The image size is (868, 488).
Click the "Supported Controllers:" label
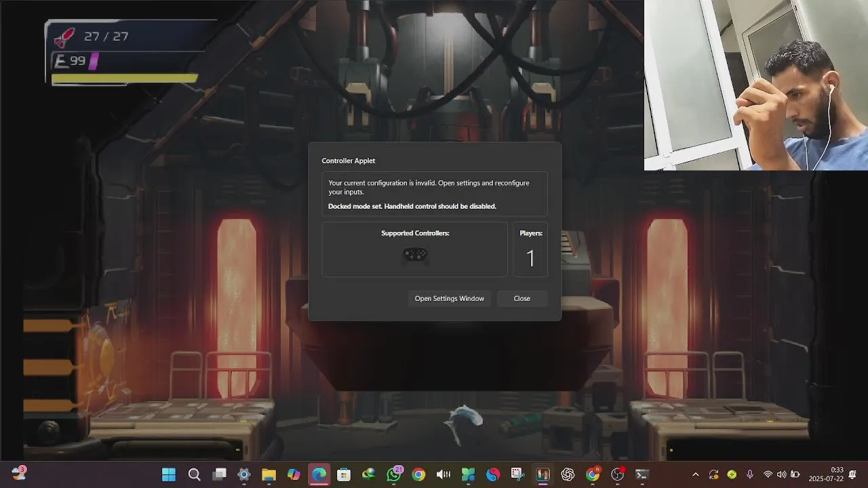[415, 233]
